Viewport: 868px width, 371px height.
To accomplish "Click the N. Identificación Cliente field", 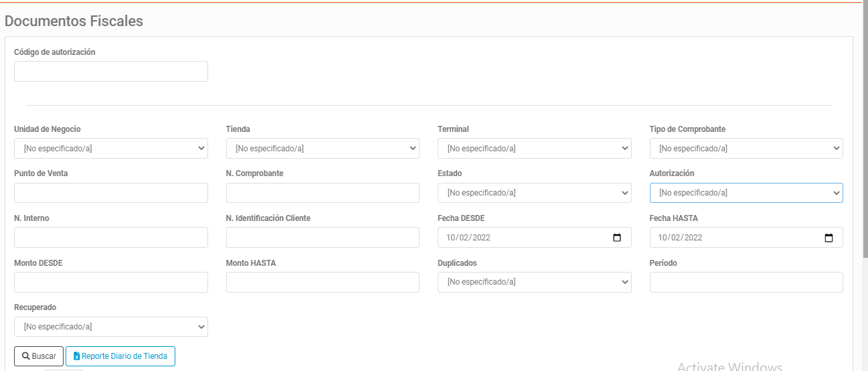I will click(x=323, y=238).
